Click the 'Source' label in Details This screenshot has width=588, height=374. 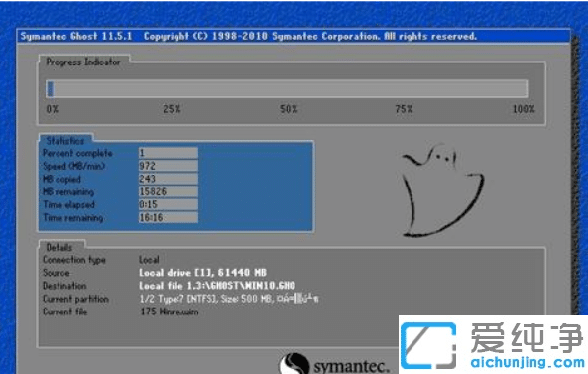(x=57, y=273)
